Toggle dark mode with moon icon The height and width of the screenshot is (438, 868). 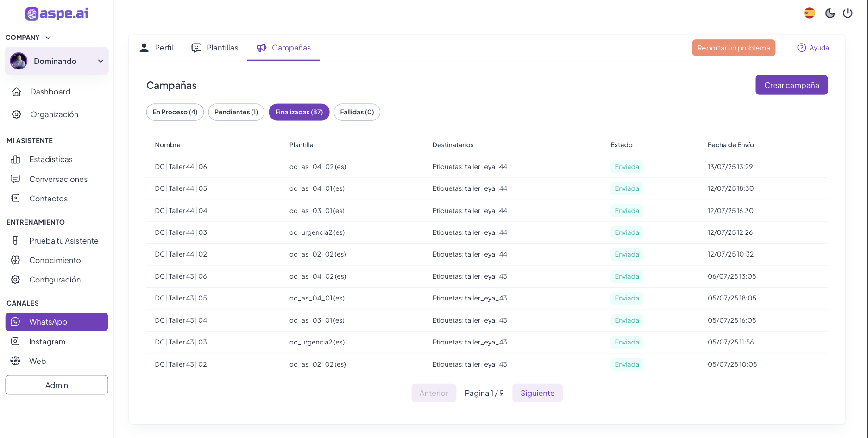click(x=830, y=13)
